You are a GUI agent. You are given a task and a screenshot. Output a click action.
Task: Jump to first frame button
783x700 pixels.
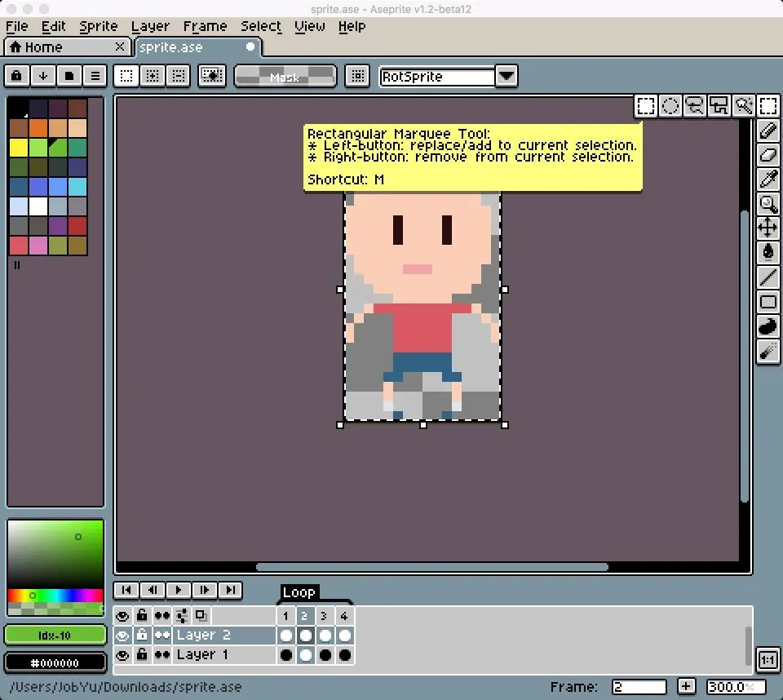click(126, 590)
